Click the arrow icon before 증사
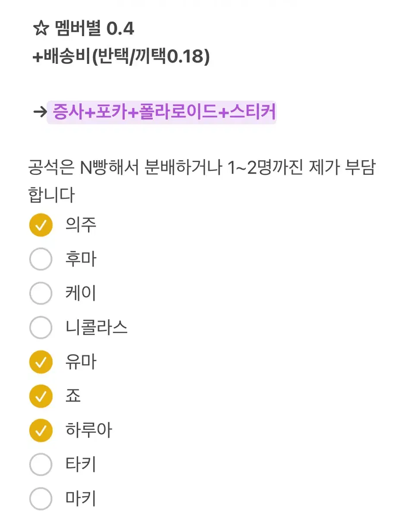Screen dimensions: 420x518 (x=40, y=112)
